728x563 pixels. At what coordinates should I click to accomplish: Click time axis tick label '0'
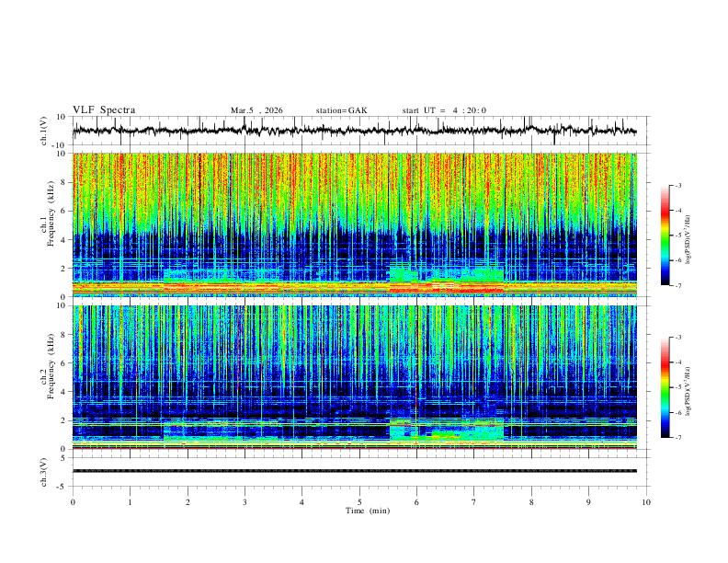tap(73, 502)
